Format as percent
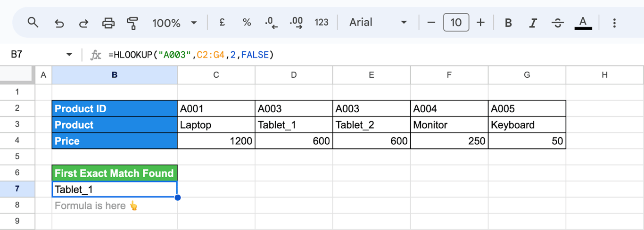The height and width of the screenshot is (230, 644). [x=247, y=22]
